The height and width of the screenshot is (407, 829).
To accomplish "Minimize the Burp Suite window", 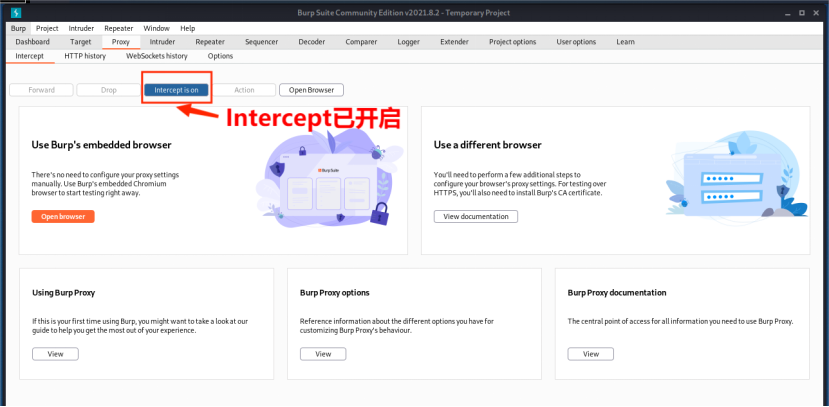I will pos(788,13).
